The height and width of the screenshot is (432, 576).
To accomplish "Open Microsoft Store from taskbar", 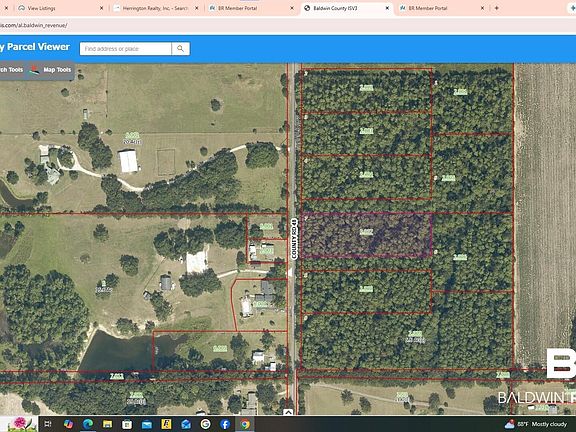I will tap(127, 424).
